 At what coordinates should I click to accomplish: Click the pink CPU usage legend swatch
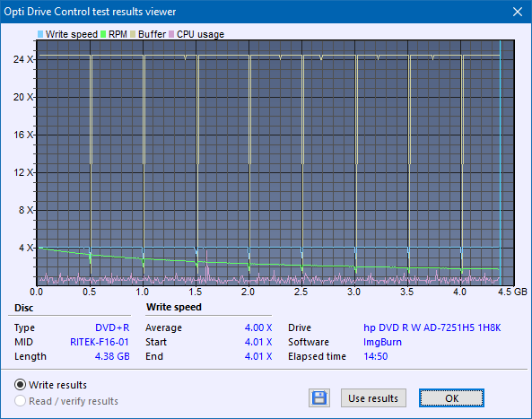coord(171,34)
